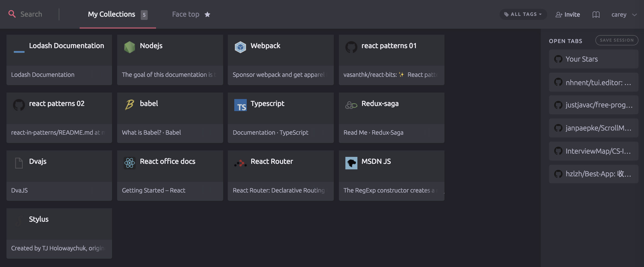The height and width of the screenshot is (267, 644).
Task: Switch to My Collections tab
Action: click(112, 14)
